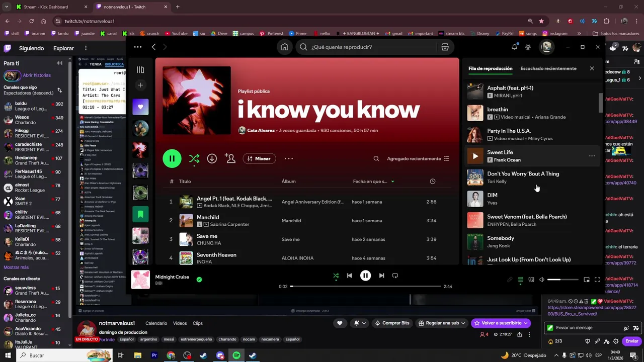This screenshot has width=644, height=362.
Task: Click the Comprar Bits button
Action: coord(392,323)
